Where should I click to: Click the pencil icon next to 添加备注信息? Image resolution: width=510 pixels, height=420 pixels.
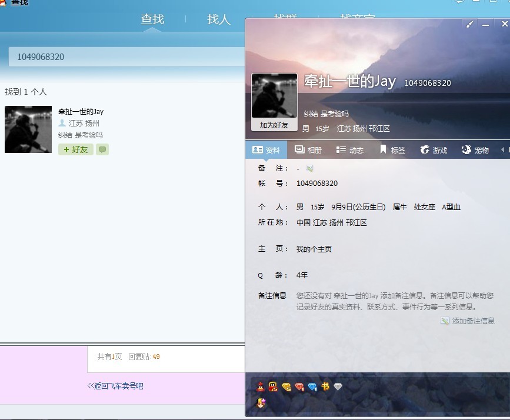tap(444, 321)
